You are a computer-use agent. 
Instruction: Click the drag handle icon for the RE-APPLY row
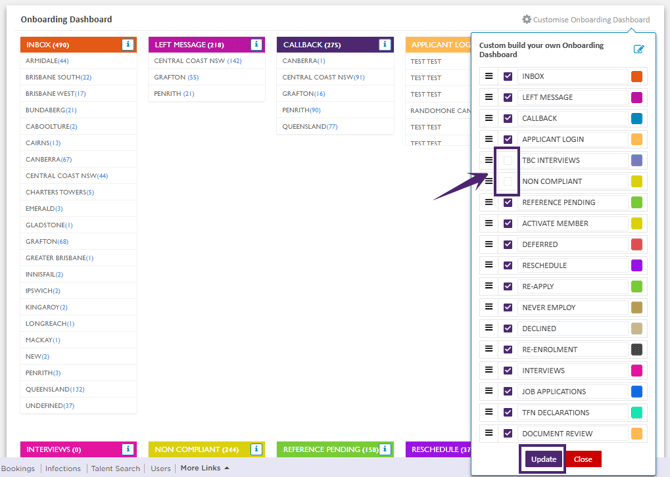tap(489, 286)
